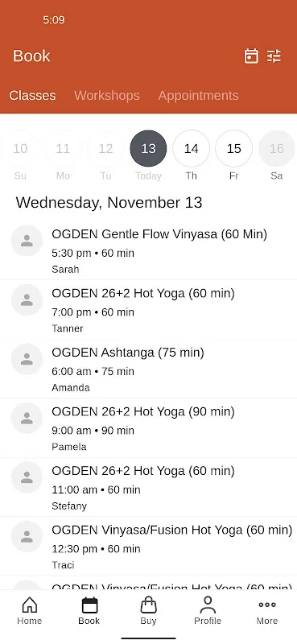This screenshot has height=644, width=297.
Task: Select the Classes tab
Action: point(32,95)
